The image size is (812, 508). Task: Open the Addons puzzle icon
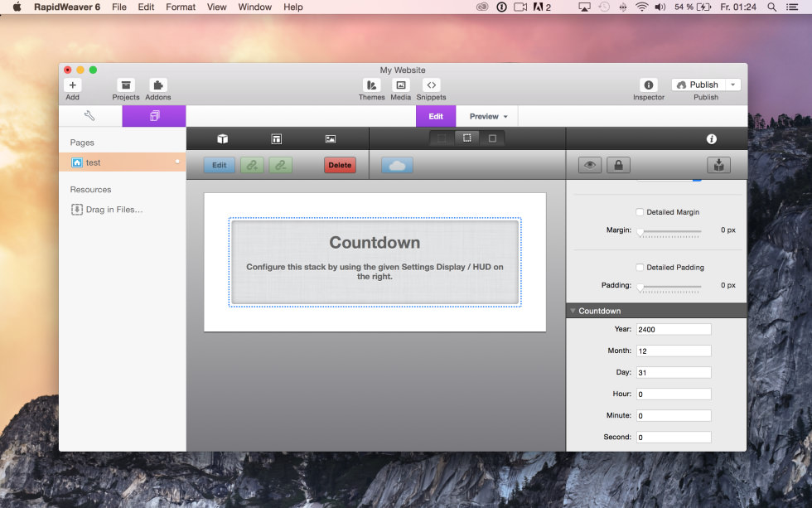tap(158, 85)
